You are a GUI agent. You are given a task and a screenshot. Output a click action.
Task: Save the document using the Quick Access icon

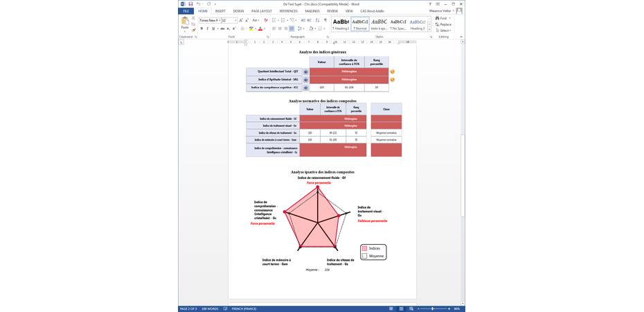click(x=190, y=4)
